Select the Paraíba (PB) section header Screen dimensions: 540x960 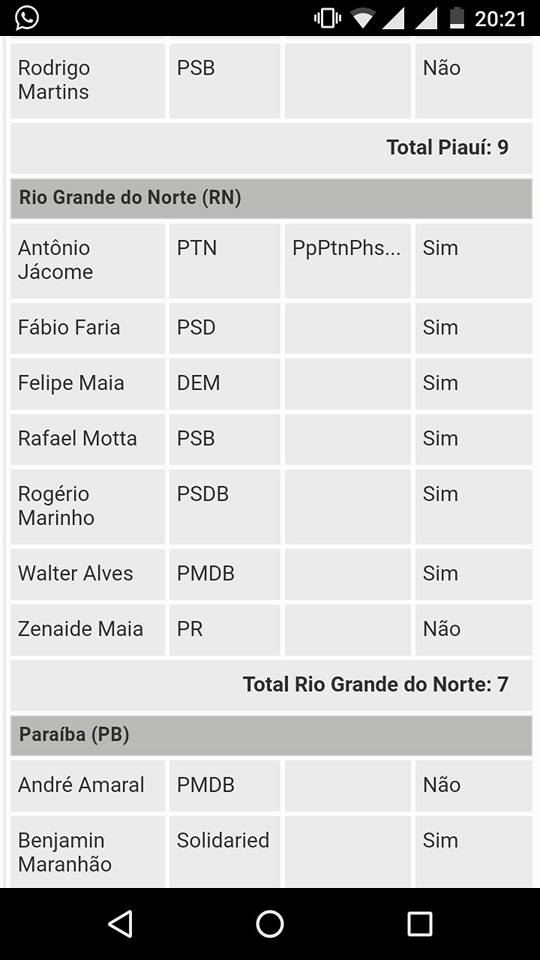(x=271, y=735)
